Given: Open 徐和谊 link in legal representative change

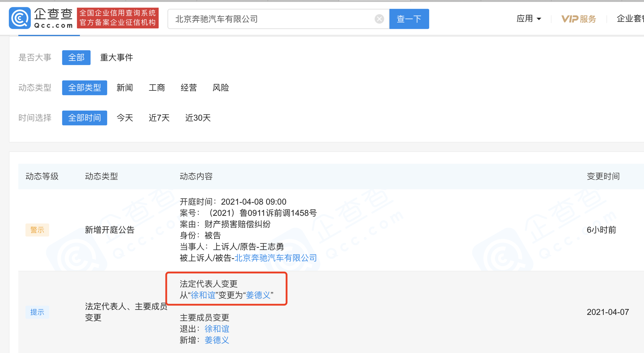Looking at the screenshot, I should [203, 295].
